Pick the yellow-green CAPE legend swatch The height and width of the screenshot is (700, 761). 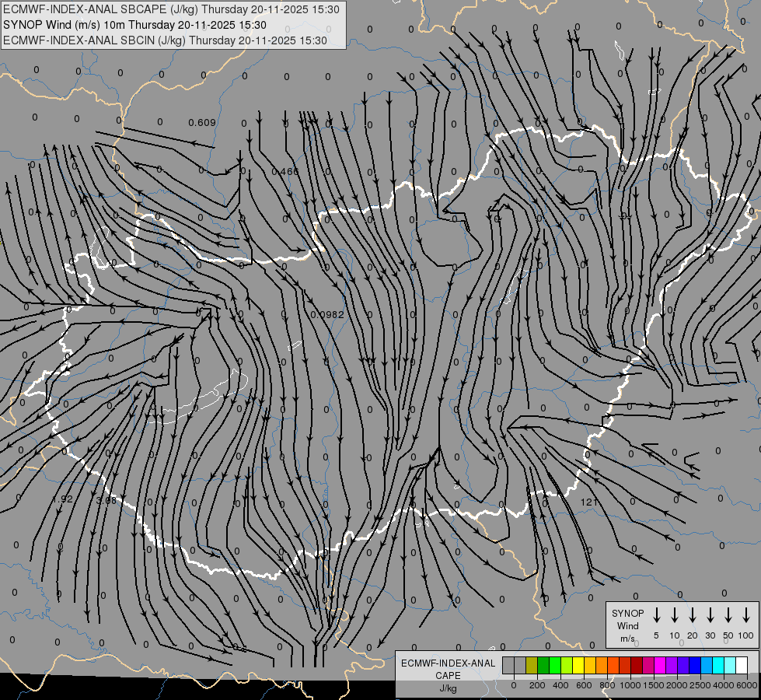click(x=567, y=665)
